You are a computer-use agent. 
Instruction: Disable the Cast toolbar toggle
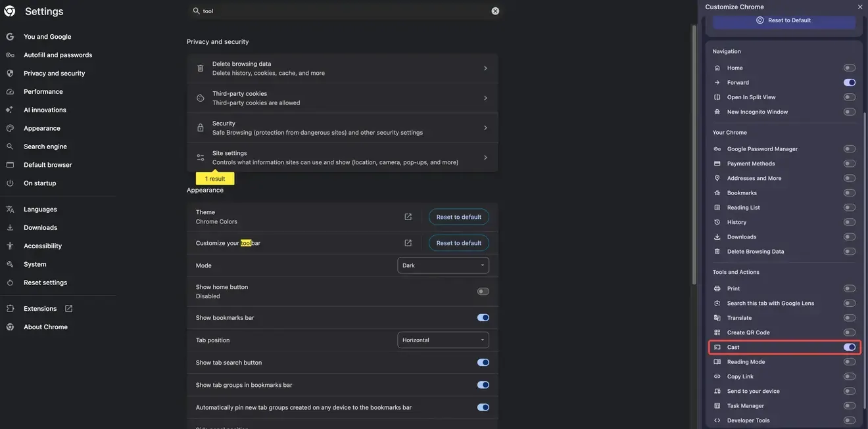point(850,348)
